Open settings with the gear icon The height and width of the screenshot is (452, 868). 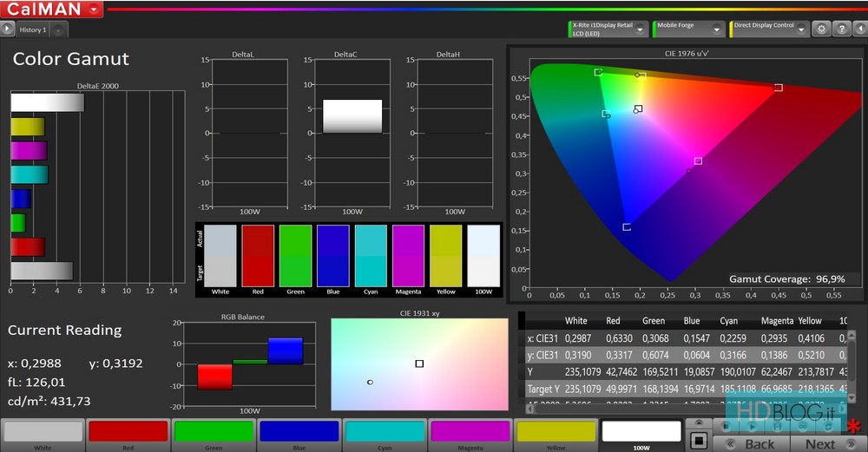coord(821,29)
